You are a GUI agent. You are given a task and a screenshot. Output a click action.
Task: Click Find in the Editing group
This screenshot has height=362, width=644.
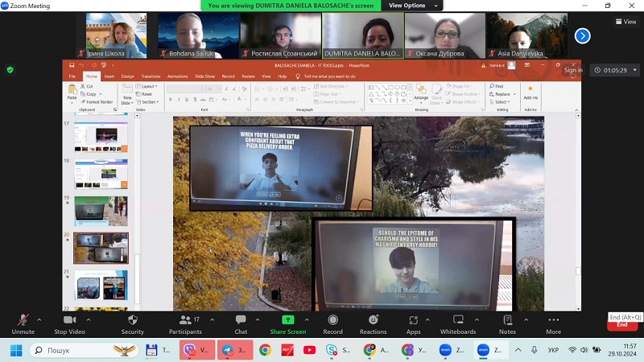click(496, 86)
